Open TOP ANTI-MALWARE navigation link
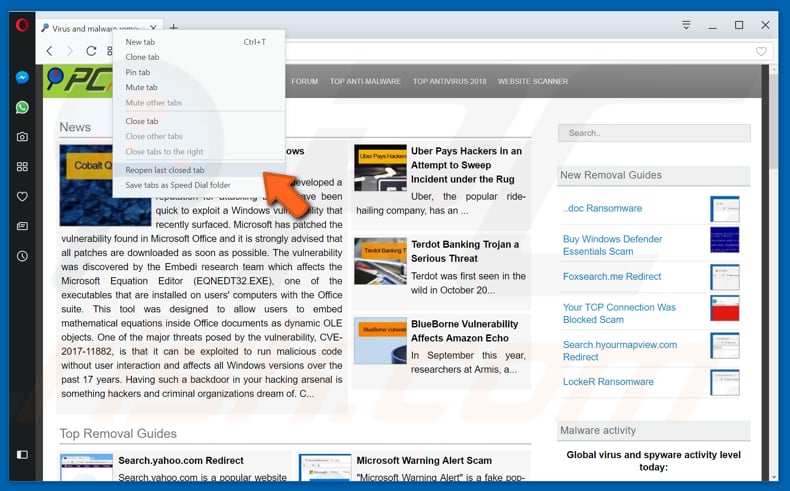The width and height of the screenshot is (790, 491). click(x=365, y=81)
